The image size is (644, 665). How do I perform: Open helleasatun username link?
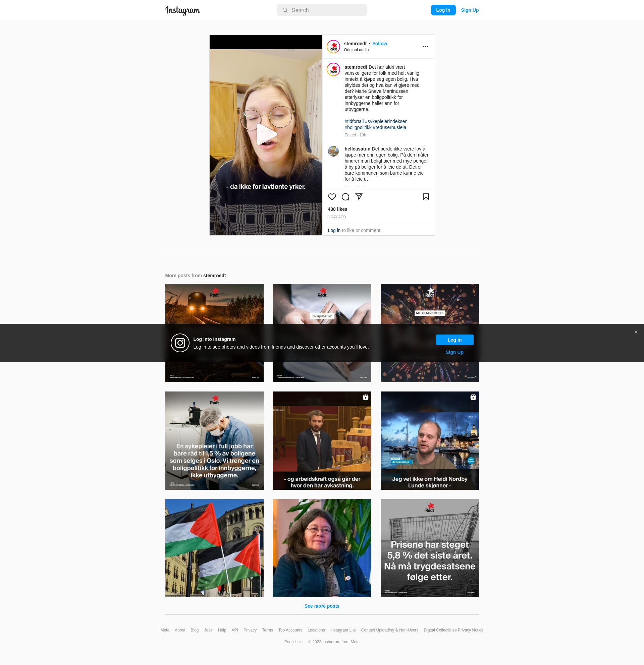[357, 149]
